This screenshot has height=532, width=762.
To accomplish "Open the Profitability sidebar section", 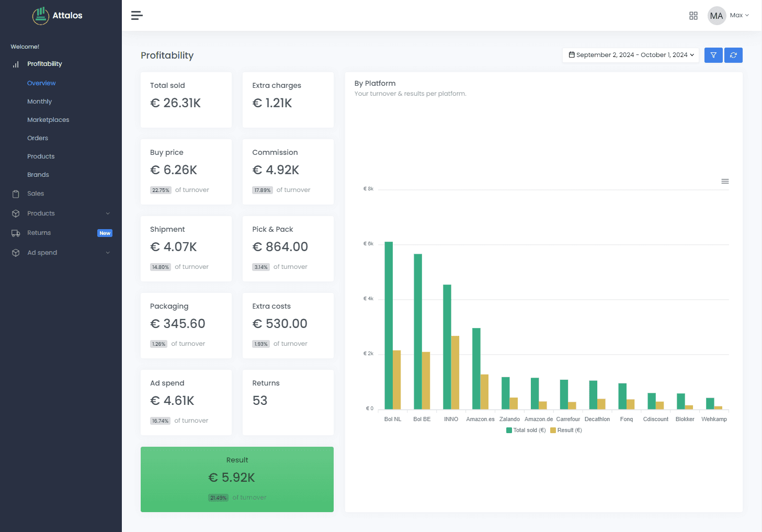I will [x=44, y=64].
